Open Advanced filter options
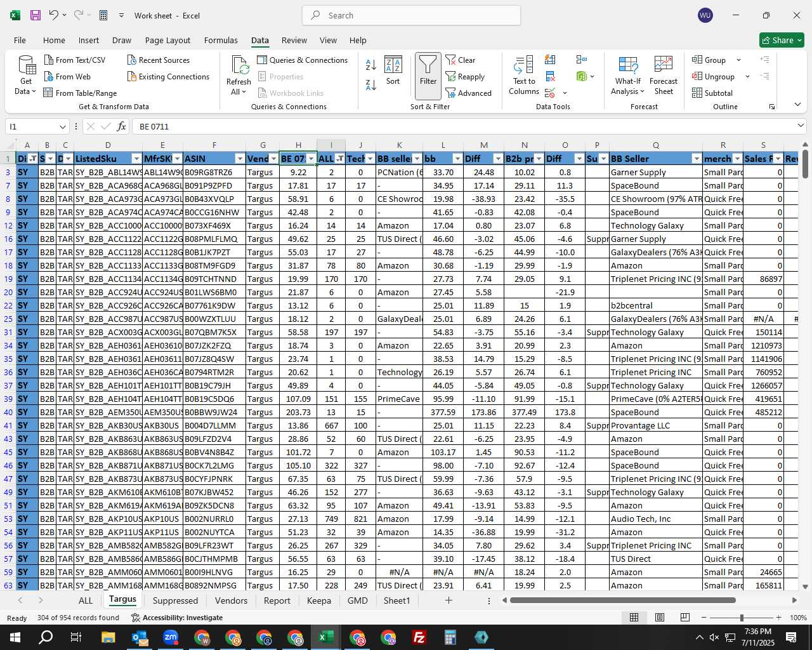The width and height of the screenshot is (812, 650). click(x=468, y=93)
